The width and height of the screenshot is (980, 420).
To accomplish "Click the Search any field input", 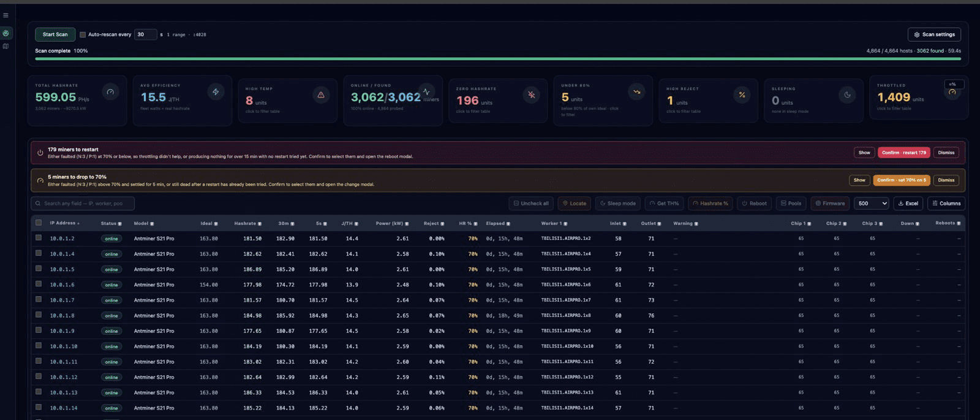I will click(83, 204).
